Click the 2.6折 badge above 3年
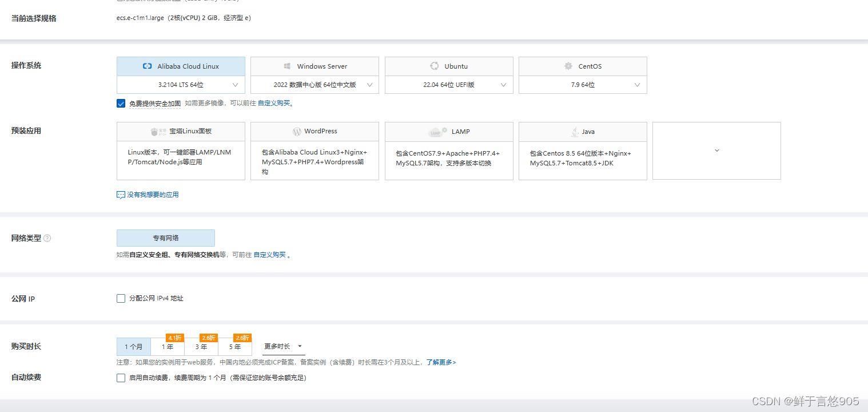 (x=209, y=338)
